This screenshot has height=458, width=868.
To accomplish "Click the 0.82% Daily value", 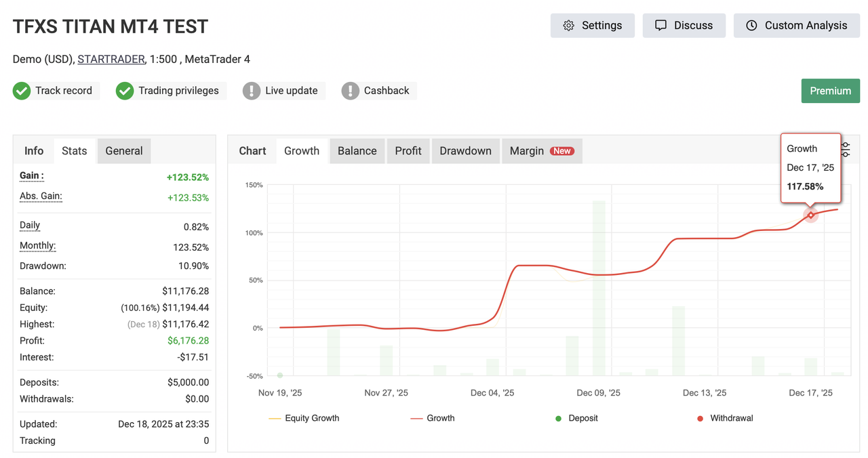I will (x=196, y=227).
